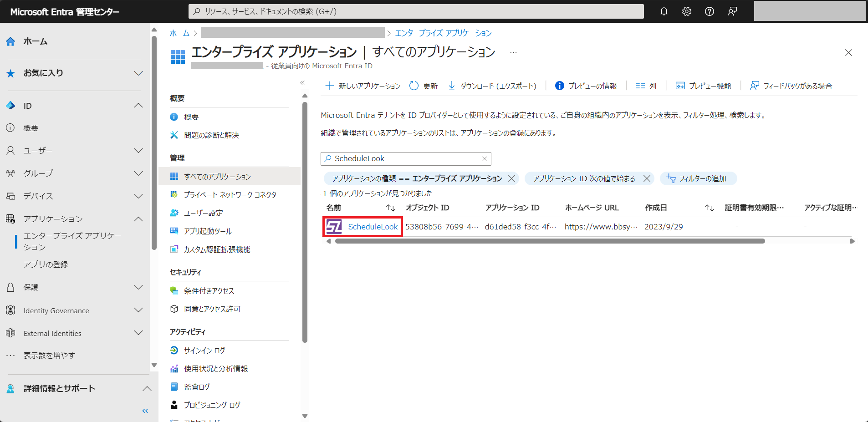Viewport: 868px width, 422px height.
Task: Remove アプリケーションの種類 filter chip
Action: click(x=512, y=178)
